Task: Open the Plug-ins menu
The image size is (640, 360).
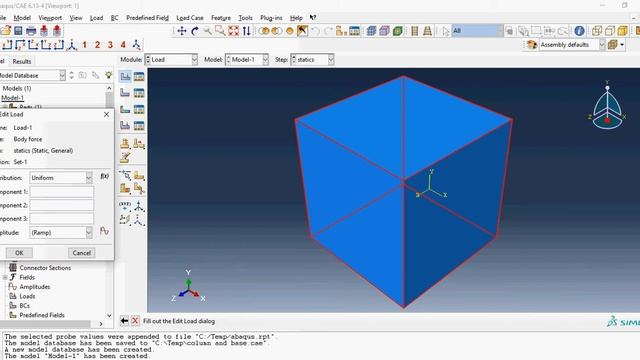Action: [x=271, y=18]
